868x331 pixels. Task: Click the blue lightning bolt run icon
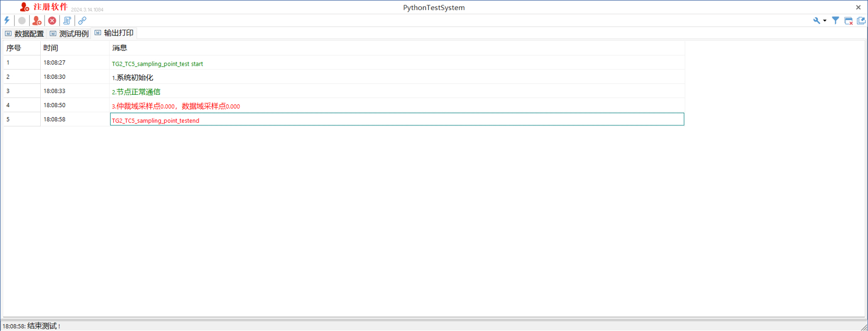coord(7,21)
